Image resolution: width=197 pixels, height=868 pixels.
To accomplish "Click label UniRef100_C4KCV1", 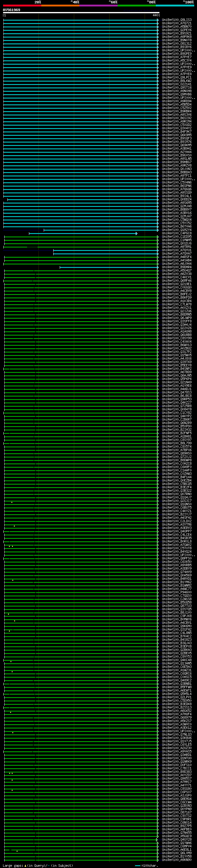I will click(177, 277).
